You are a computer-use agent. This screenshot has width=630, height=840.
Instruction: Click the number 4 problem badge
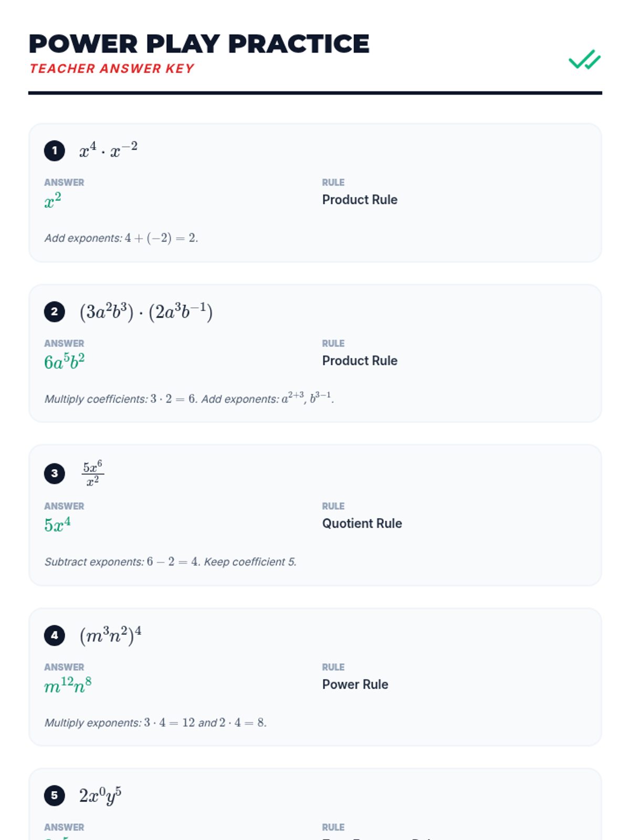(x=55, y=635)
